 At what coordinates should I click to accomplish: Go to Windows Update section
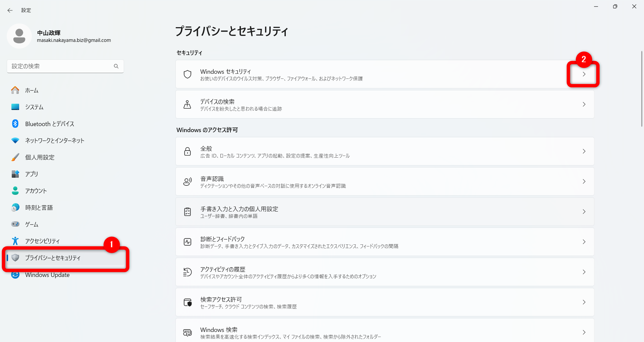coord(47,275)
